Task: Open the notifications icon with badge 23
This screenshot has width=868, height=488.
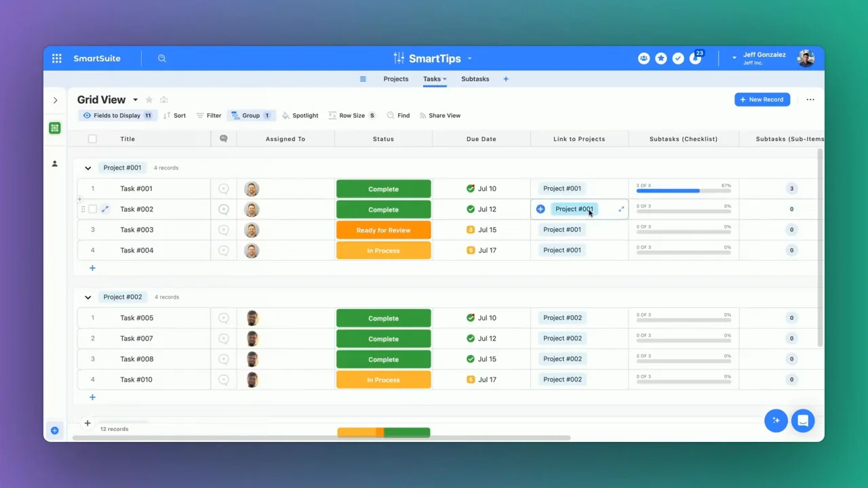Action: click(x=696, y=58)
